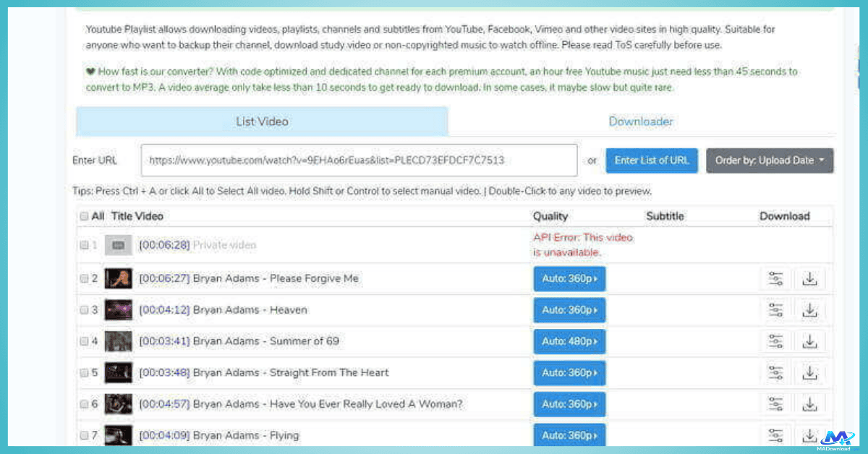Open Auto: 360p quality menu for Heaven
Viewport: 868px width, 454px height.
569,310
